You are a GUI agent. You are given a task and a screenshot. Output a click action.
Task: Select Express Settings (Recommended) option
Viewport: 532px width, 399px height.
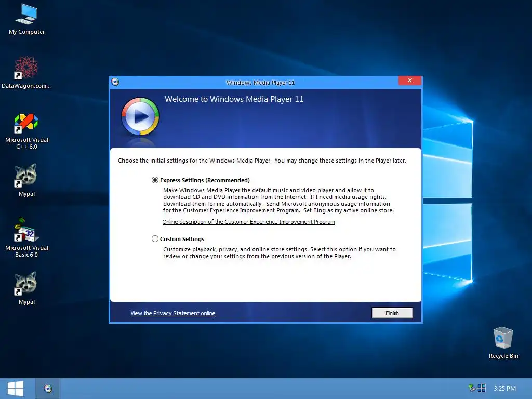155,180
